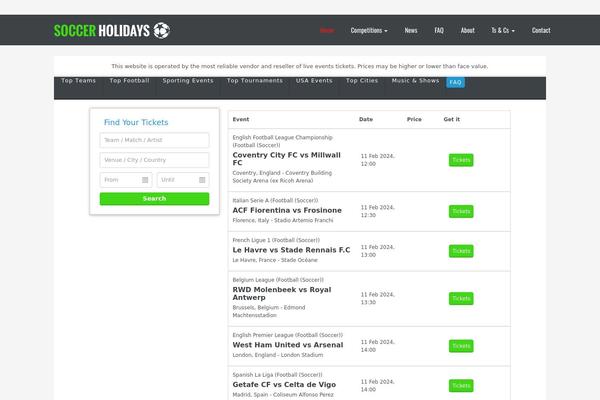Click the Until date field
This screenshot has width=600, height=400.
point(183,180)
